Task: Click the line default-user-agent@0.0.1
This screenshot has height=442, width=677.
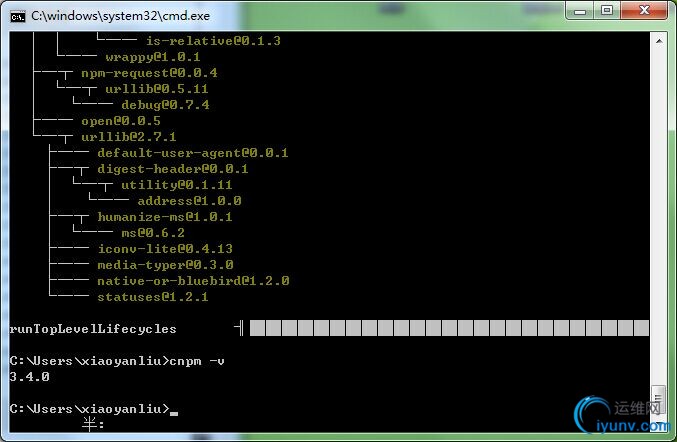Action: pyautogui.click(x=193, y=153)
